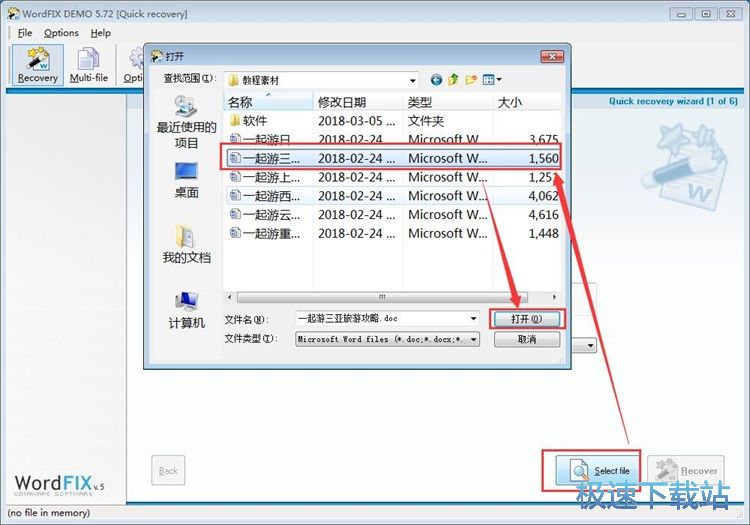Open 计算机 in the places sidebar
The height and width of the screenshot is (525, 750).
(186, 310)
